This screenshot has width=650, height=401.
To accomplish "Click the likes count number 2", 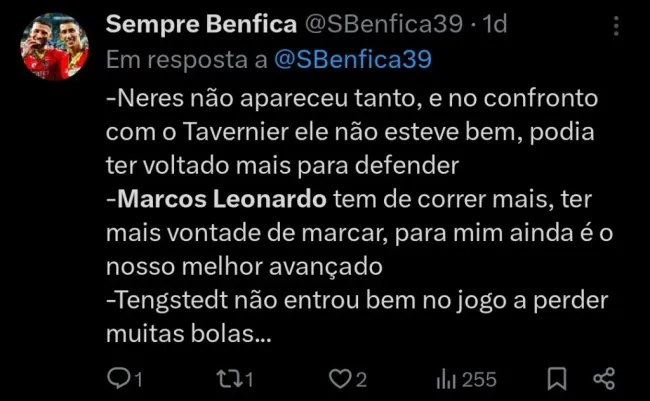I will (363, 379).
